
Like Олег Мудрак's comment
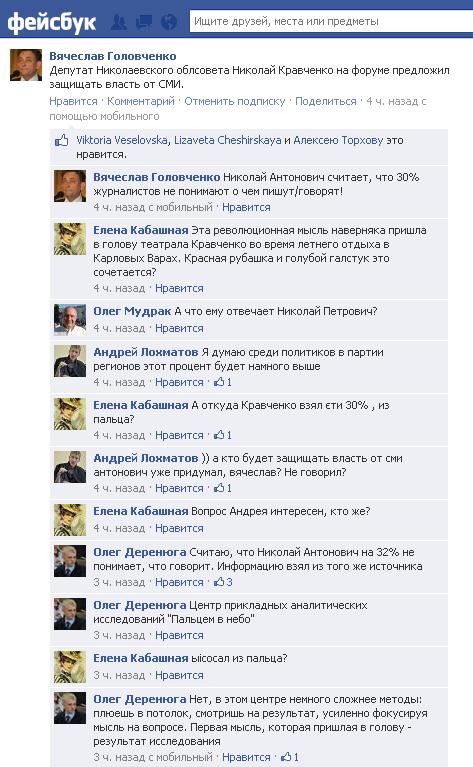(179, 328)
